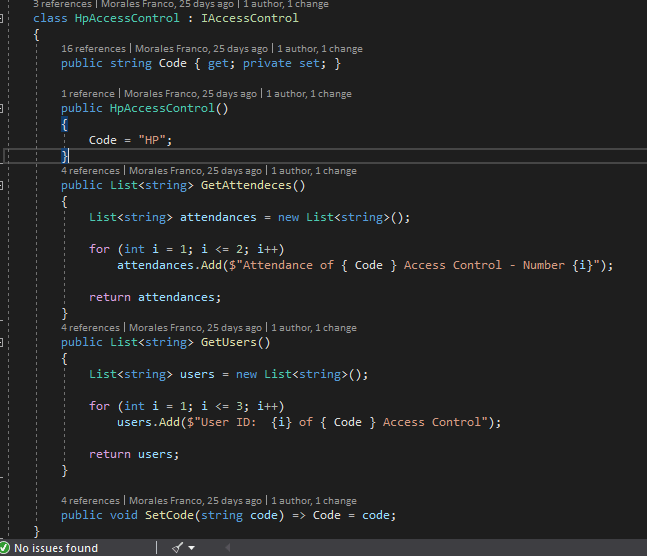Click the GetAttendeces method name
This screenshot has height=556, width=647.
(x=246, y=185)
